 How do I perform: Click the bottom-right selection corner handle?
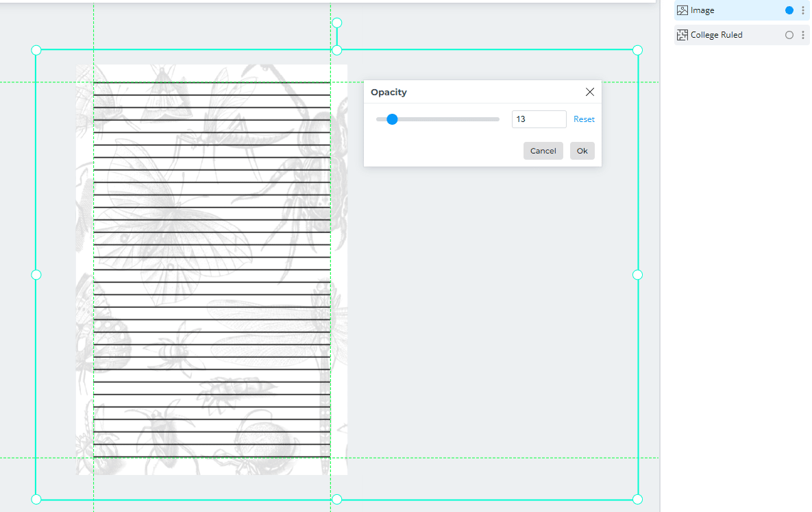point(637,499)
